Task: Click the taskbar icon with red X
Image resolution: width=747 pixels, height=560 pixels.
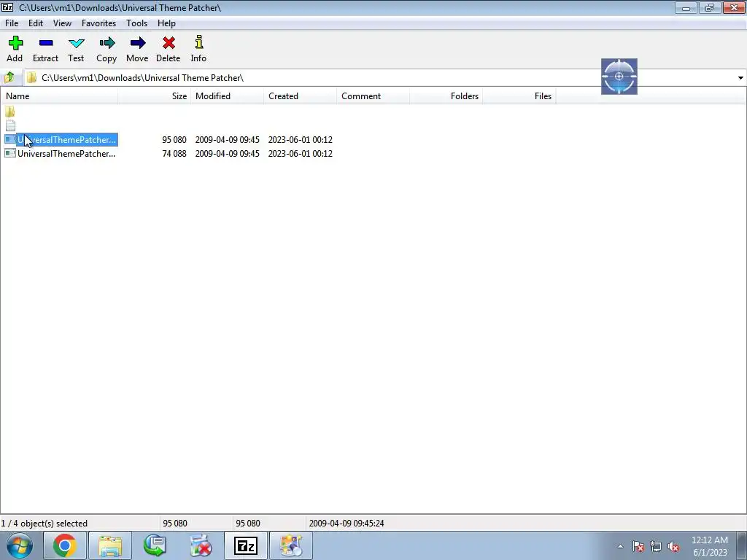Action: (x=201, y=545)
